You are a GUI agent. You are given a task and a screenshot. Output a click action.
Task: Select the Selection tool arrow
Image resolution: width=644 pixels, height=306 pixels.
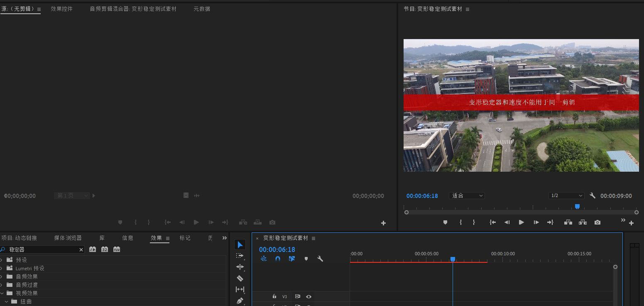coord(240,244)
